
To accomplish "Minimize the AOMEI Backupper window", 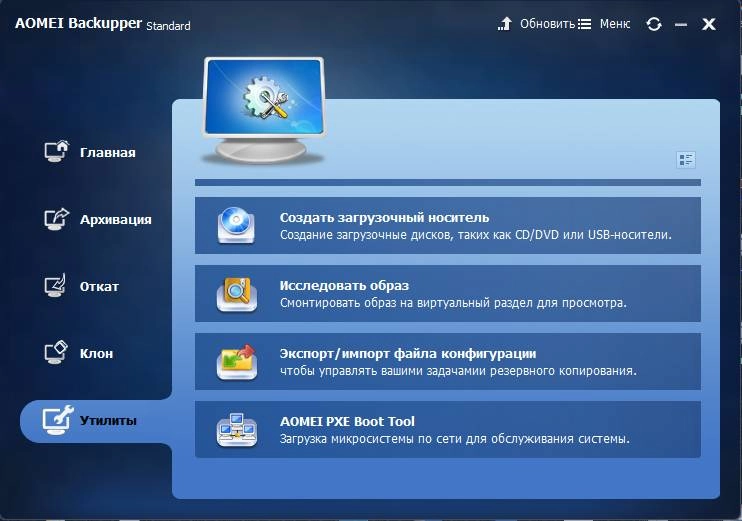I will click(x=681, y=24).
